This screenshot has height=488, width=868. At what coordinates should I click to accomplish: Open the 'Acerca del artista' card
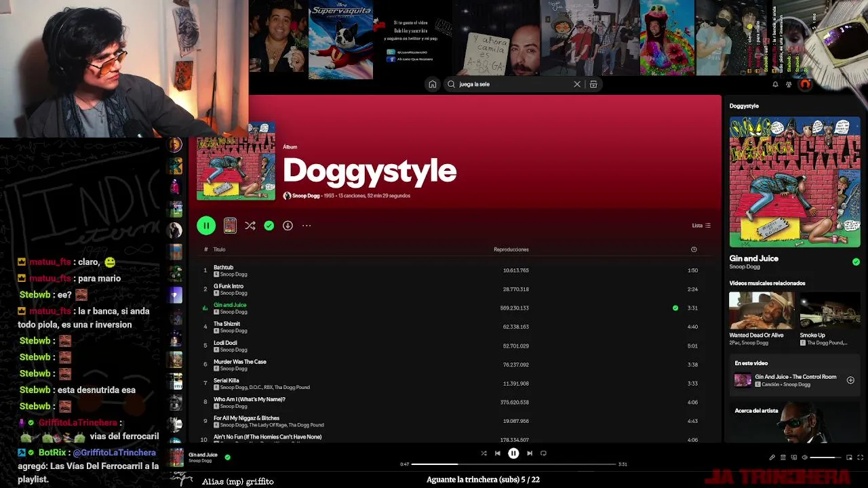coord(795,422)
